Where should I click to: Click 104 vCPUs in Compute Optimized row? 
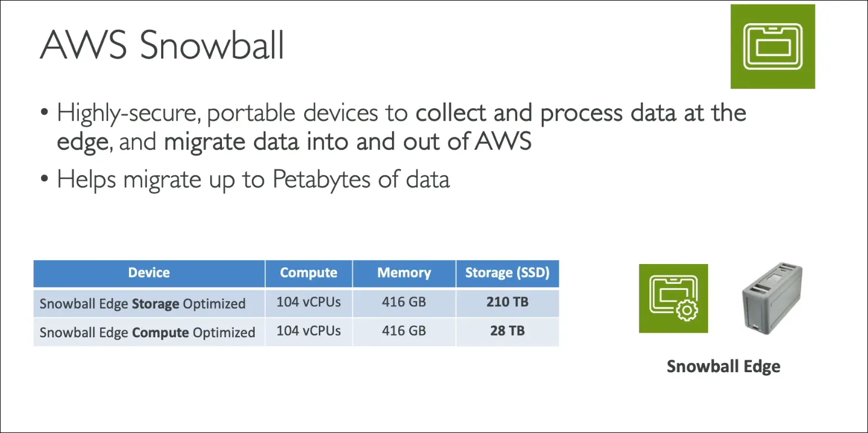coord(308,331)
